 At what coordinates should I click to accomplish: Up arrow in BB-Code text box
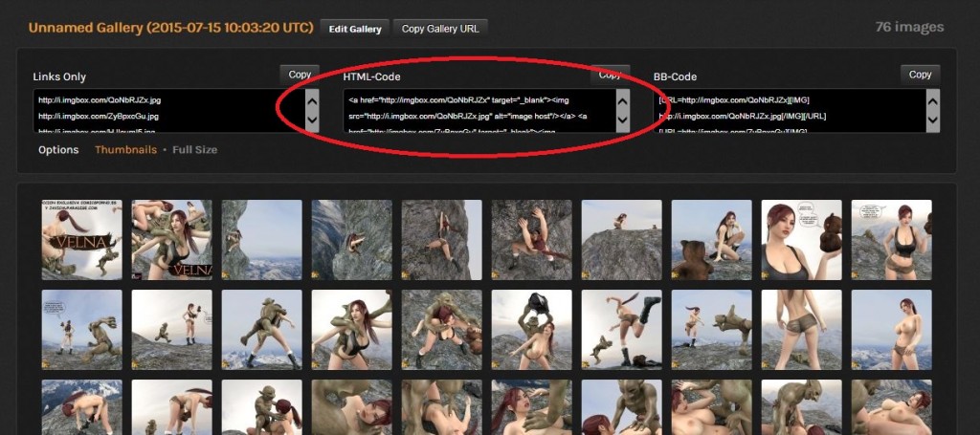click(x=932, y=100)
